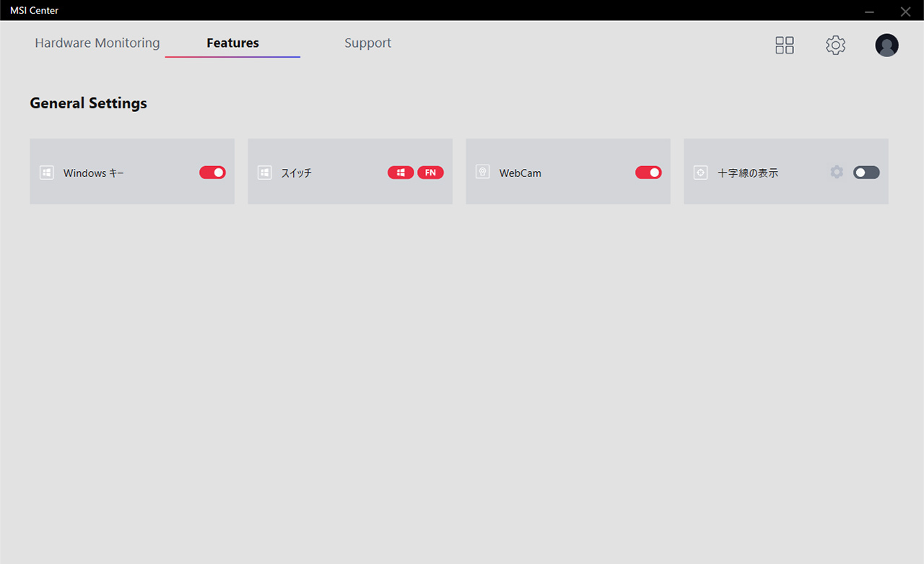Open the Hardware Monitoring tab
This screenshot has width=924, height=564.
coord(97,43)
